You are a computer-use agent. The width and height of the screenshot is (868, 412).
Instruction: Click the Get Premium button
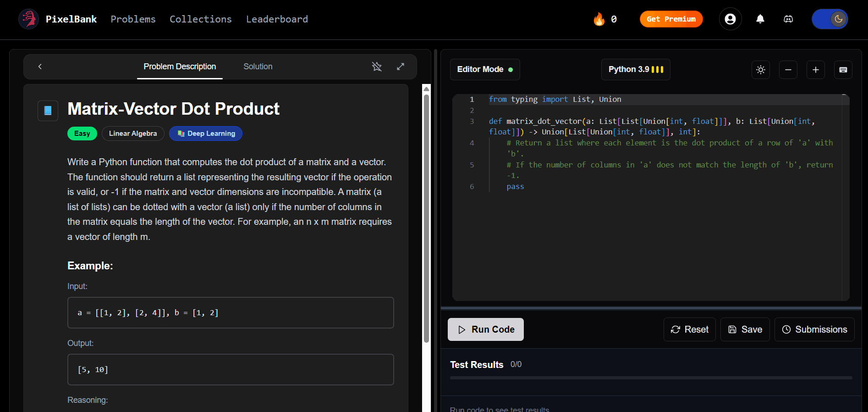(671, 19)
